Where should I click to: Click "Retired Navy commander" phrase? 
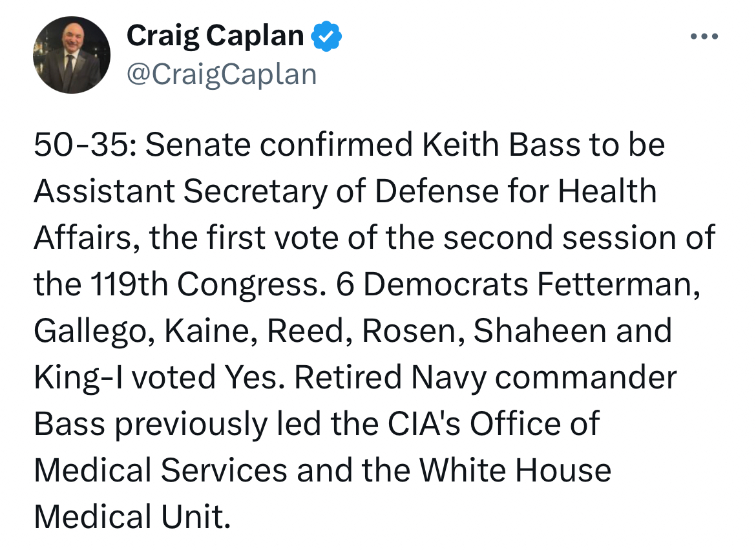pyautogui.click(x=485, y=378)
